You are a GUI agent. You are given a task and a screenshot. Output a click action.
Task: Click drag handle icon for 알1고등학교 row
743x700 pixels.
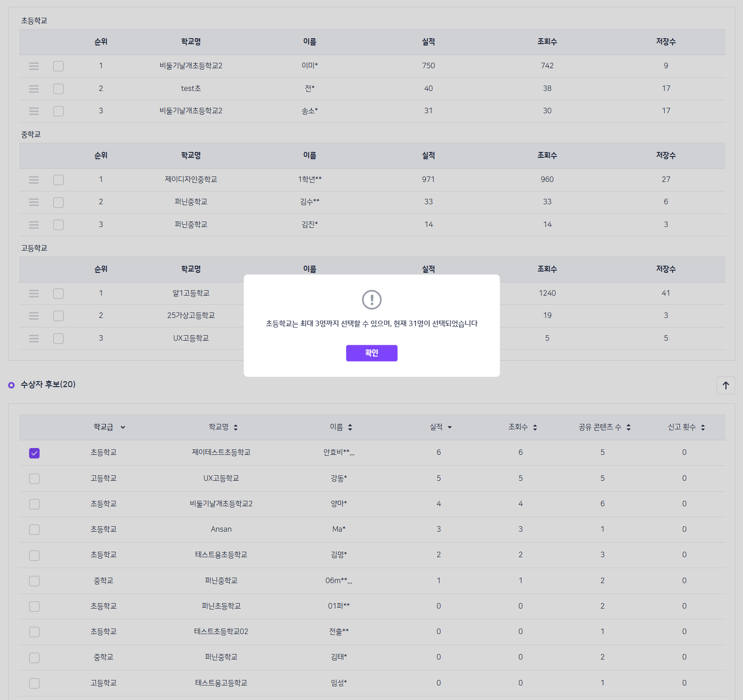click(34, 293)
